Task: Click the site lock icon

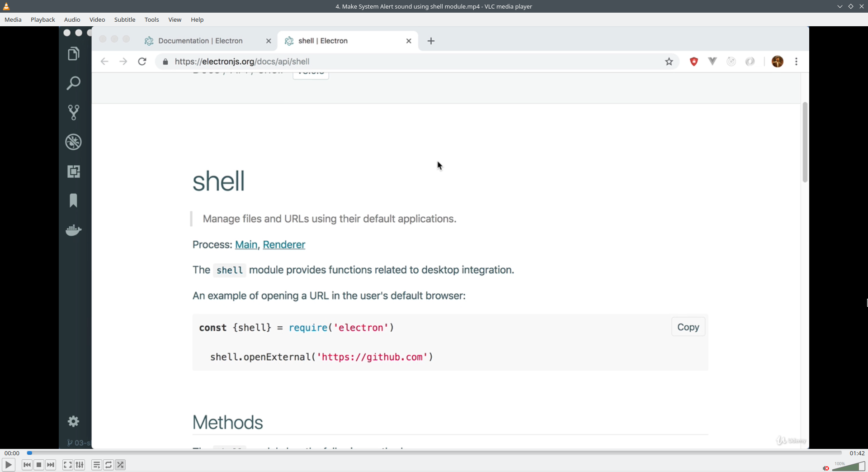Action: (165, 62)
